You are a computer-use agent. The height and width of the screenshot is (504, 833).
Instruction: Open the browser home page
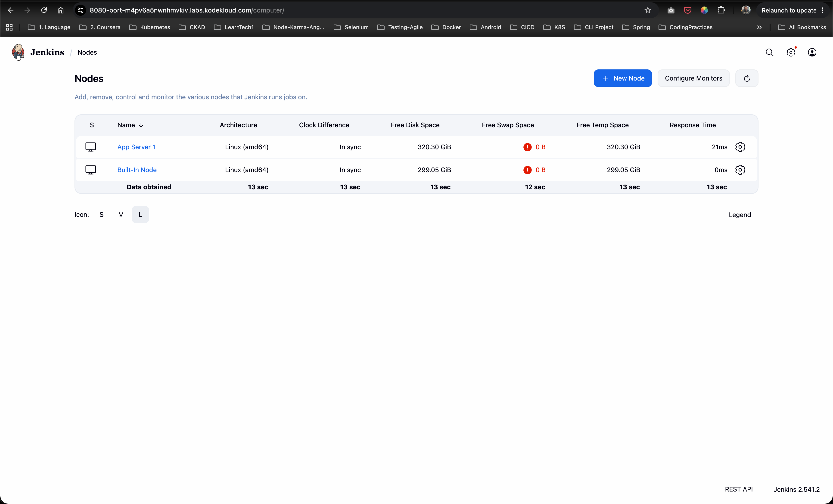[x=61, y=10]
